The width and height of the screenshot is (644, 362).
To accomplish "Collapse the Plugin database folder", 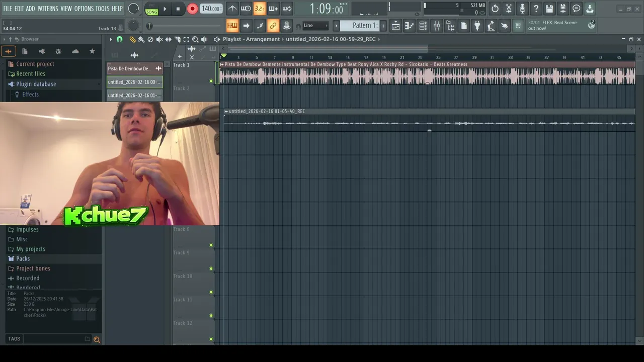I will pos(35,84).
